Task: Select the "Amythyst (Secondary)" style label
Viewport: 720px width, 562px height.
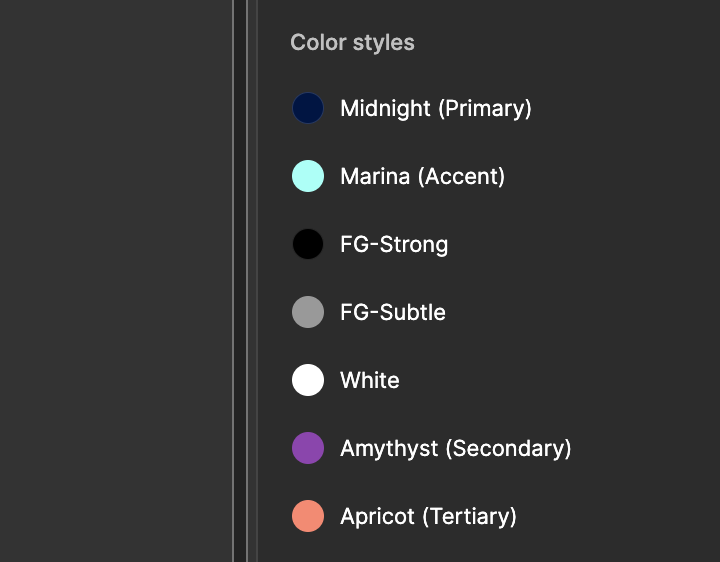Action: coord(456,448)
